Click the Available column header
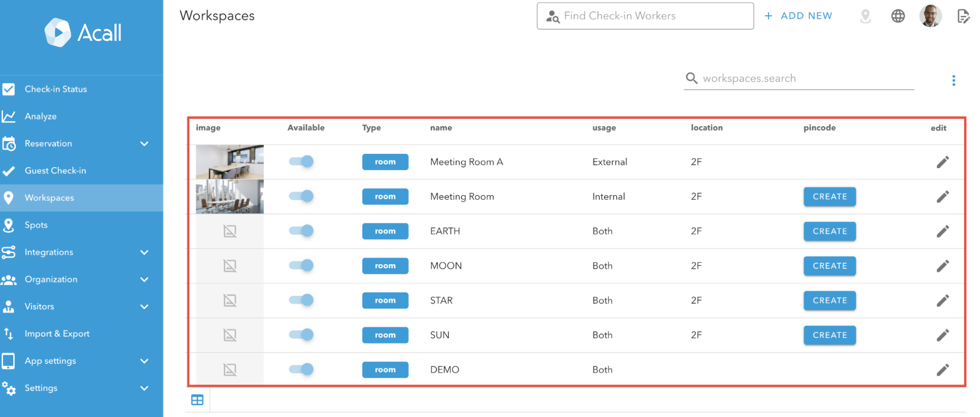Screen dimensions: 980x417 point(306,128)
